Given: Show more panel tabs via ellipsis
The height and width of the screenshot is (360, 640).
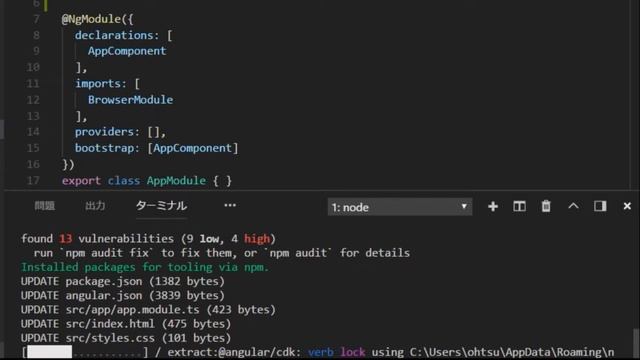Looking at the screenshot, I should (230, 205).
